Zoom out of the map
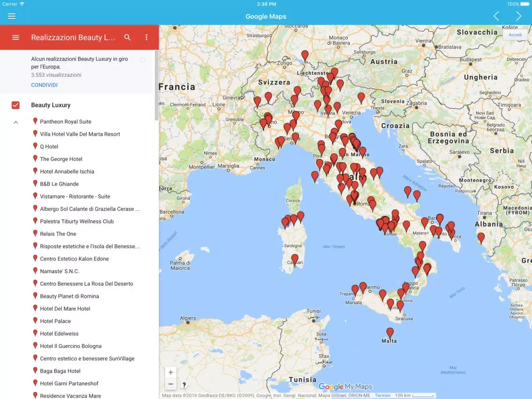Viewport: 532px width, 399px height. (170, 384)
